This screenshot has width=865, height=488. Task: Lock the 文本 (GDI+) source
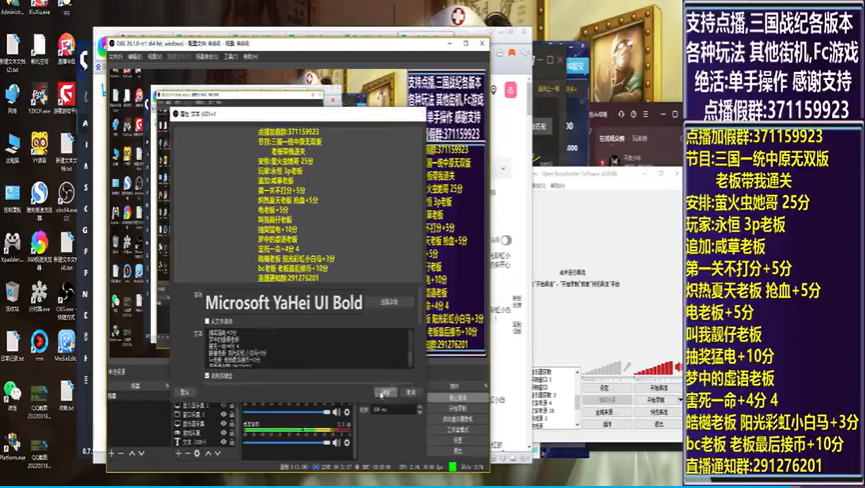[232, 442]
